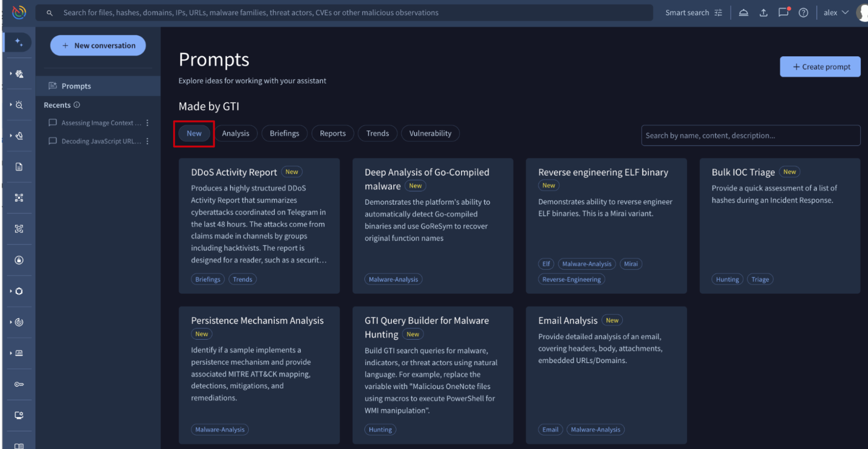Expand the radar sidebar item arrow
This screenshot has width=868, height=449.
(x=10, y=322)
